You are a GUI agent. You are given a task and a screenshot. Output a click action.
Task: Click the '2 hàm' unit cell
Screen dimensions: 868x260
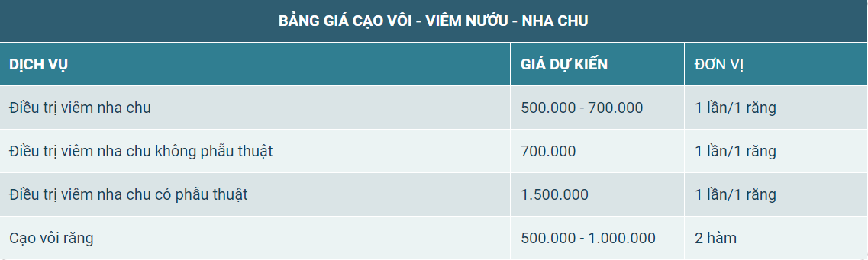(715, 238)
